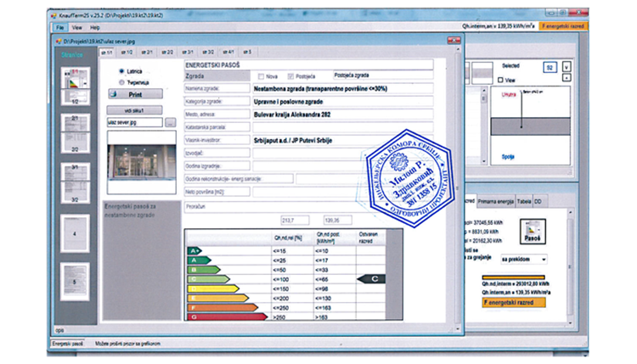
Task: Switch to the str 5 tab
Action: (247, 53)
